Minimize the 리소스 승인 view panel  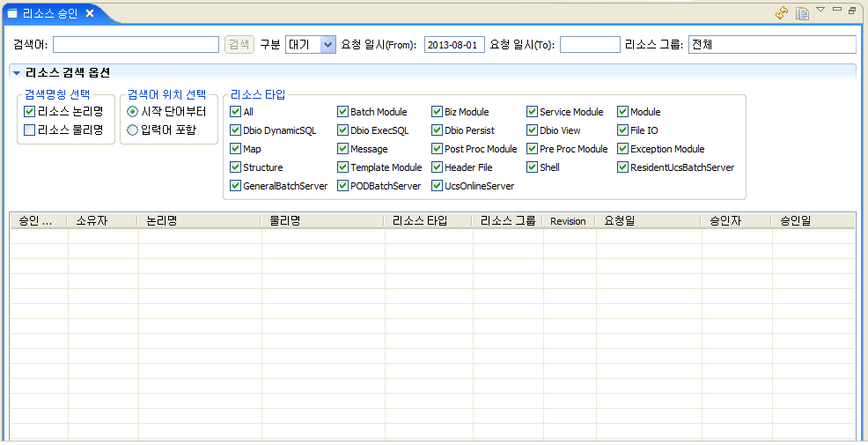(x=836, y=10)
